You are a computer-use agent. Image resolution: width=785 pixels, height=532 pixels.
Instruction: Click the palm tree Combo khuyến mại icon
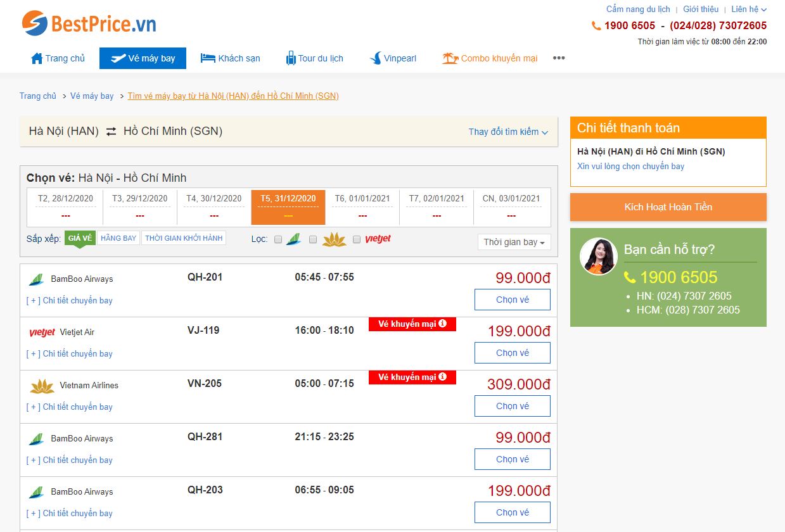pyautogui.click(x=450, y=58)
